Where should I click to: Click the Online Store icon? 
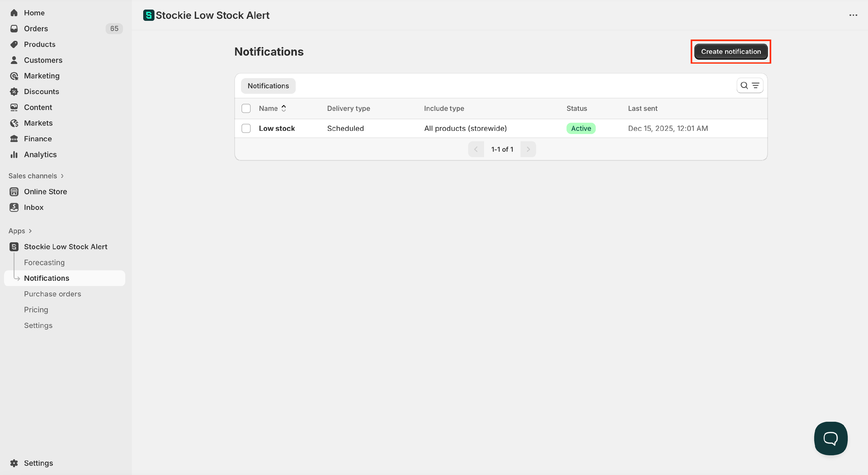(x=14, y=192)
